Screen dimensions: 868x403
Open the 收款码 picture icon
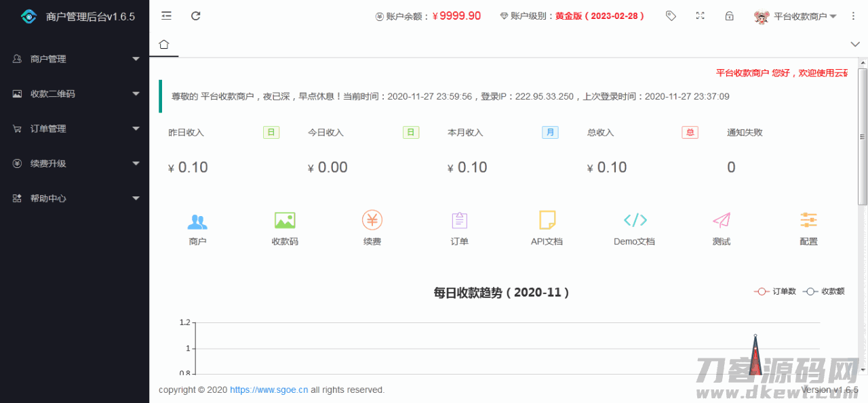coord(285,221)
